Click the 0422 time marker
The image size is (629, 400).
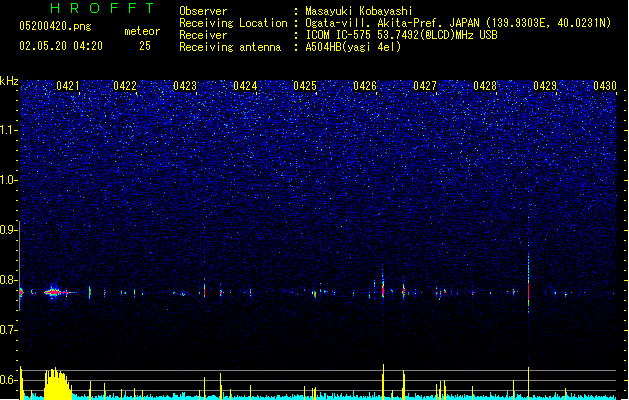(125, 86)
